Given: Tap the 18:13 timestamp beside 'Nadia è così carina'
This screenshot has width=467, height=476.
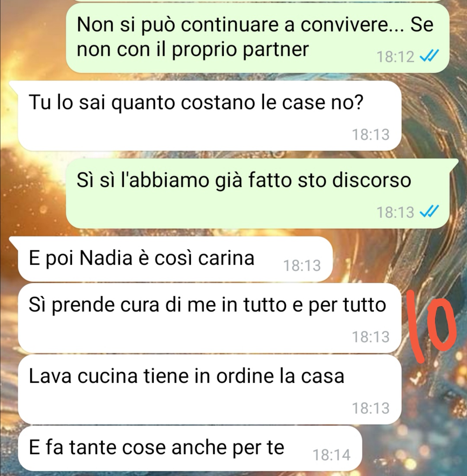Looking at the screenshot, I should pos(302,265).
